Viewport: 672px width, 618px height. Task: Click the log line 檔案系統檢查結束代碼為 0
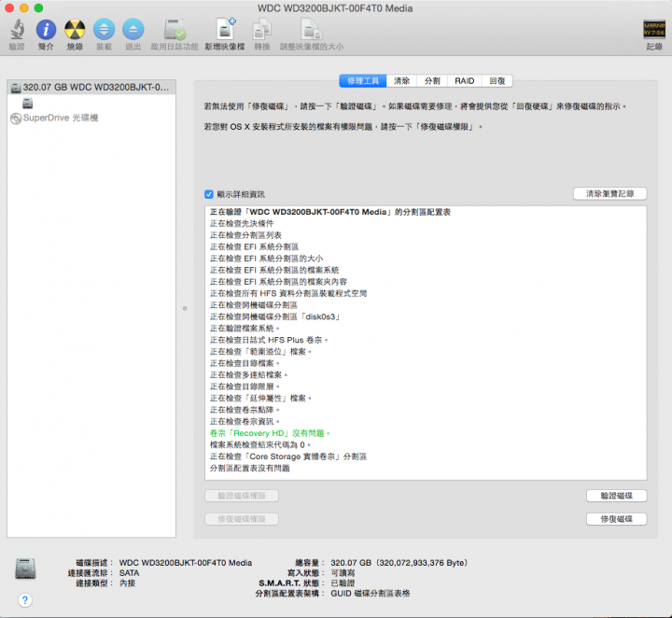pos(260,445)
